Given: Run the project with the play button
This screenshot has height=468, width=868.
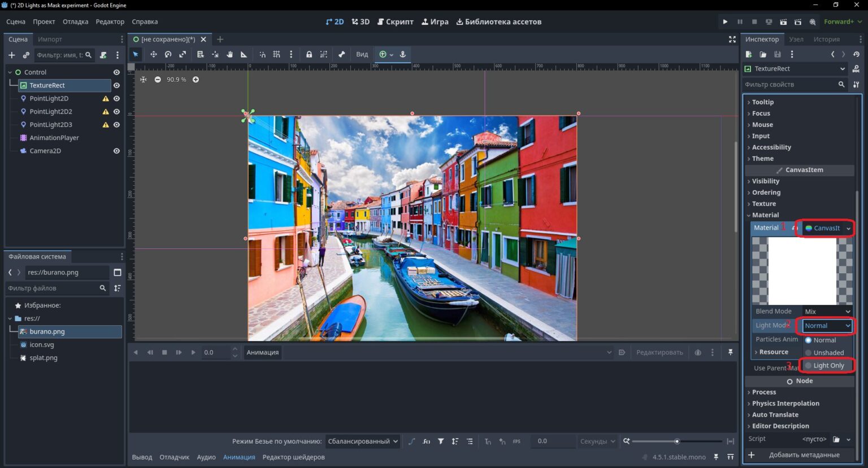Looking at the screenshot, I should (x=725, y=21).
